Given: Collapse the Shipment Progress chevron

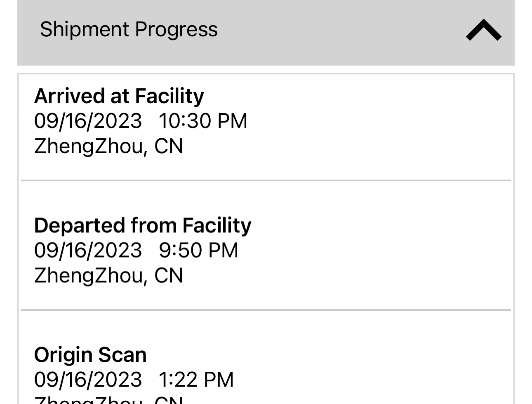Looking at the screenshot, I should point(483,30).
